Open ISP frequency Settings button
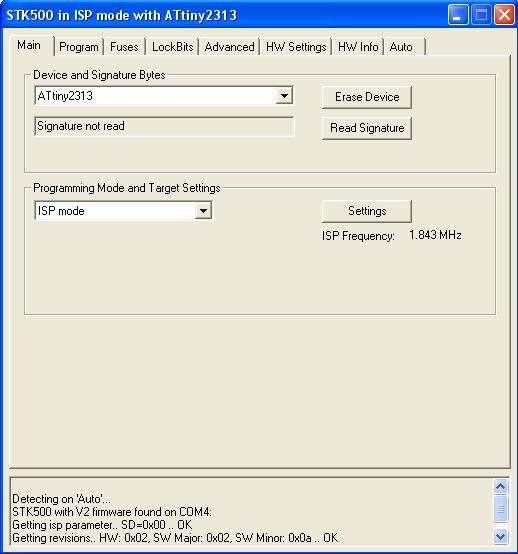 click(x=367, y=211)
